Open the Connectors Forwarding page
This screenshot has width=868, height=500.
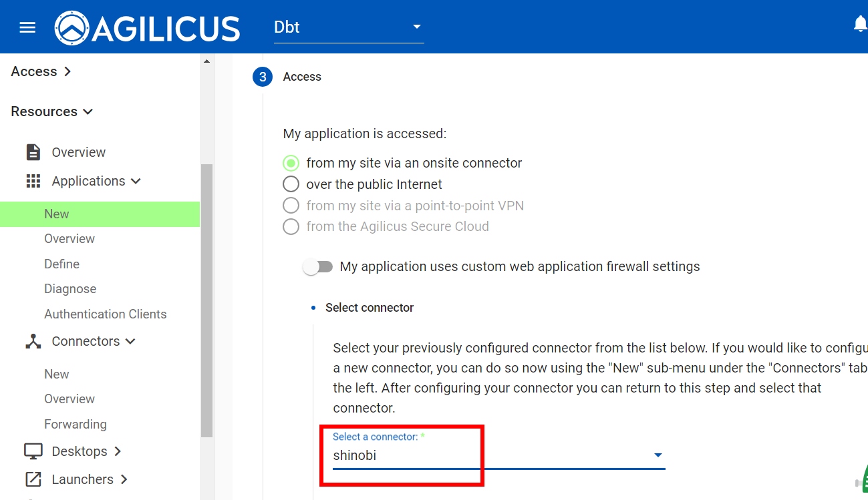click(x=75, y=424)
